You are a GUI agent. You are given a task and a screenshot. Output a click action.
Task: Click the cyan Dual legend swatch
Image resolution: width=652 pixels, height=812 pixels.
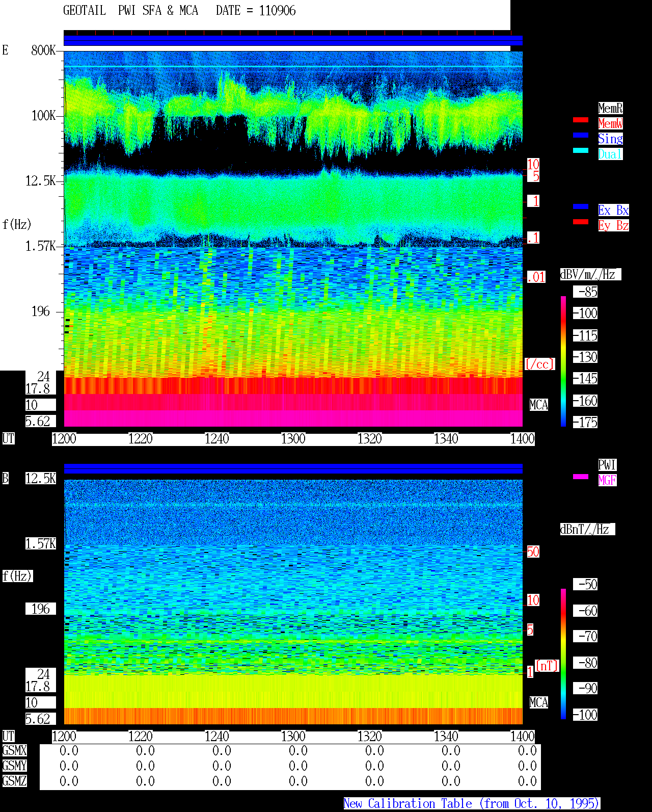tap(581, 151)
